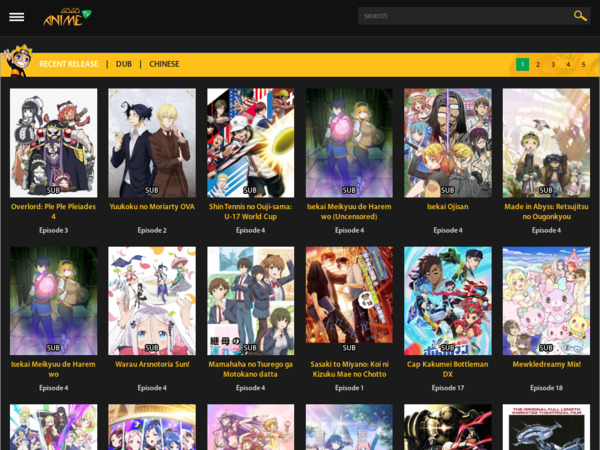Open Yuukoku no Moriarty OVA poster

coord(152,143)
